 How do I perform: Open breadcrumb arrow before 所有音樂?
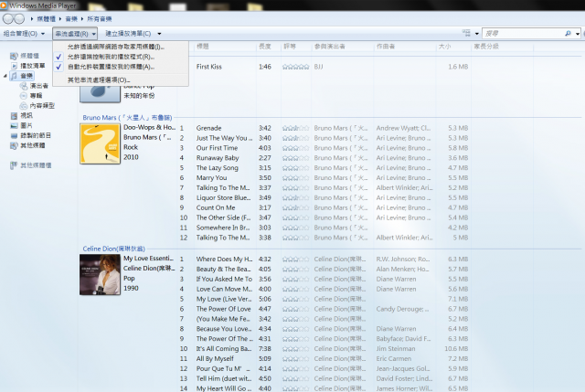click(x=82, y=18)
